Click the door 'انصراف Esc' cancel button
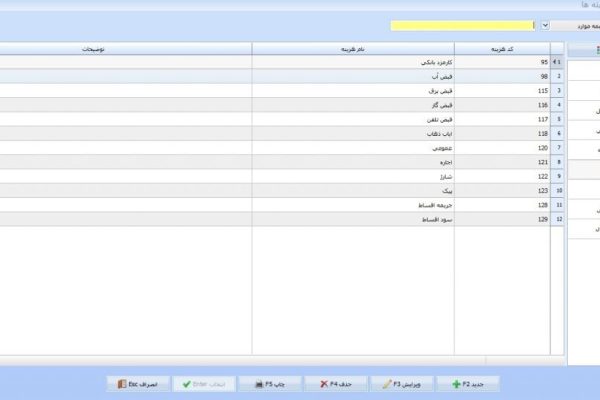The width and height of the screenshot is (600, 400). (138, 384)
